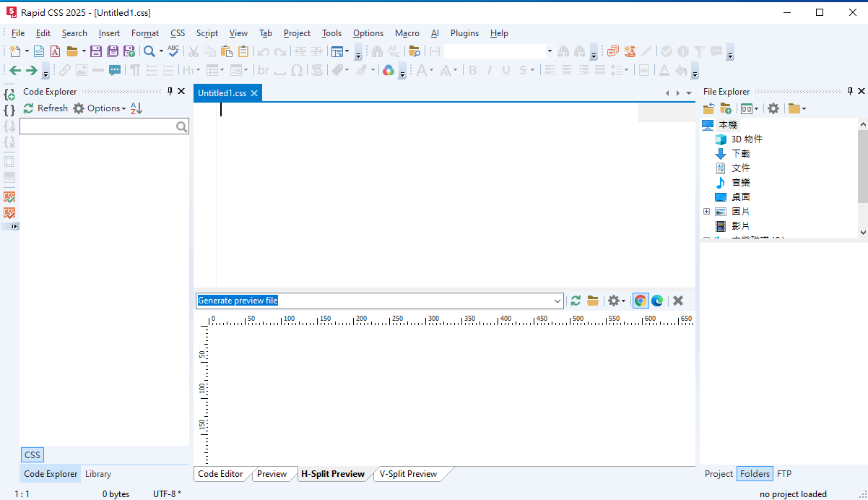Open the Macro menu

click(407, 33)
